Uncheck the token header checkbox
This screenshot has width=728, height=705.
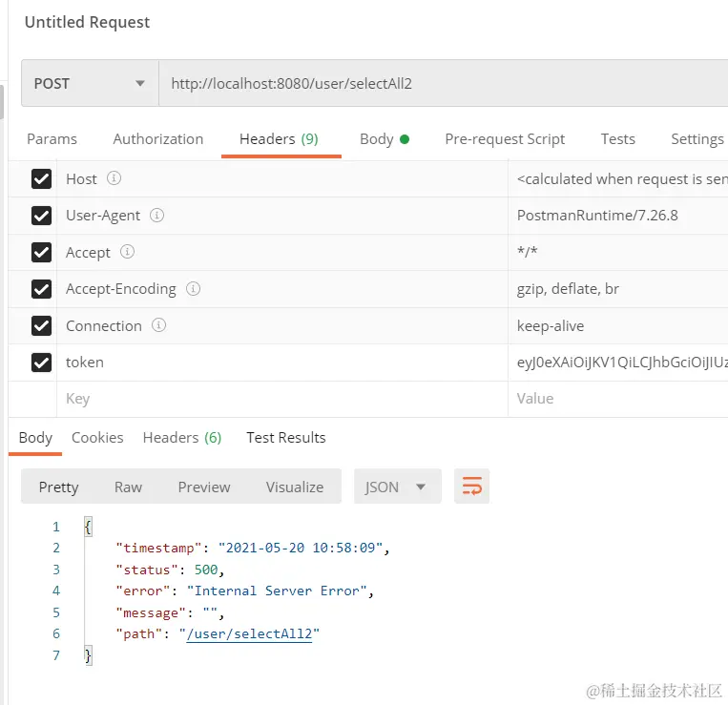pos(41,363)
